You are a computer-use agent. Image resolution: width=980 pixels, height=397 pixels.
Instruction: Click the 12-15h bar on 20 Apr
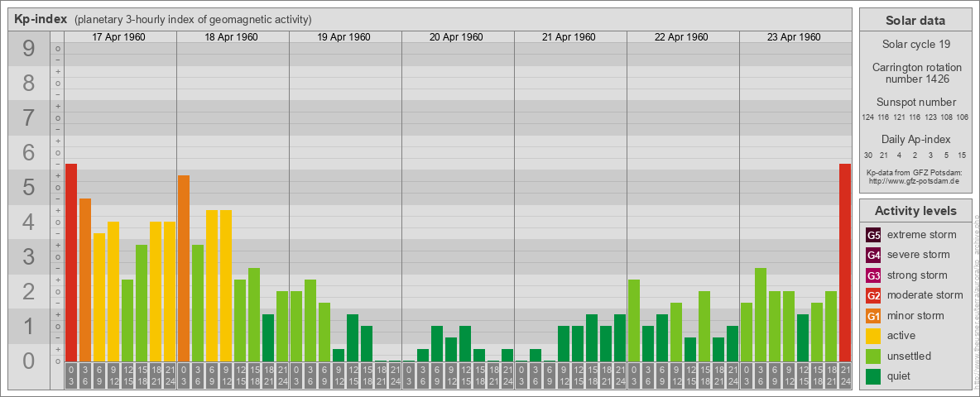tap(465, 343)
